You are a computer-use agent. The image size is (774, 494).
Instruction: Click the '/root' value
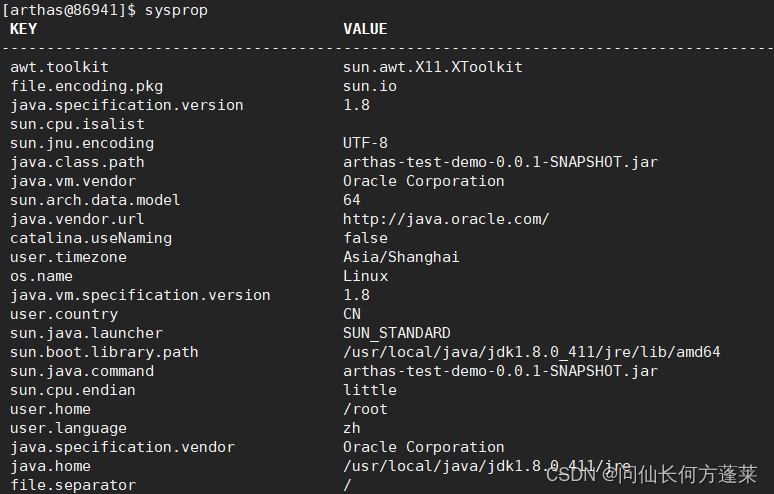click(x=365, y=409)
